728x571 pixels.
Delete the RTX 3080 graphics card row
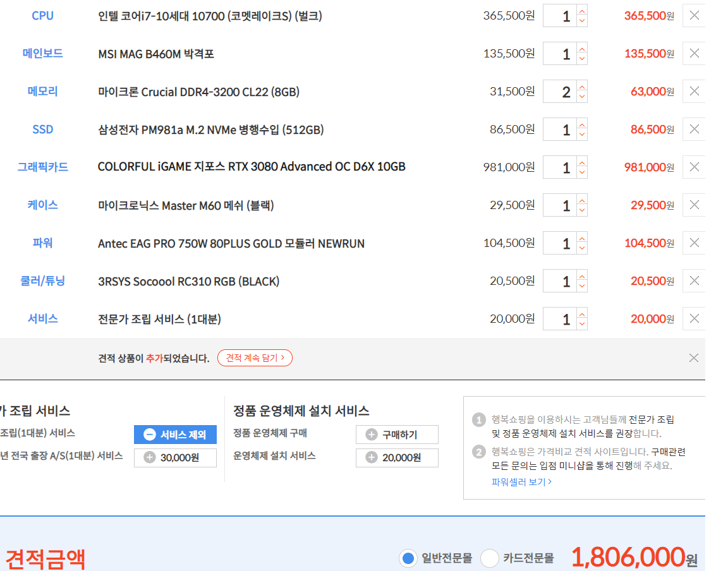(x=694, y=167)
